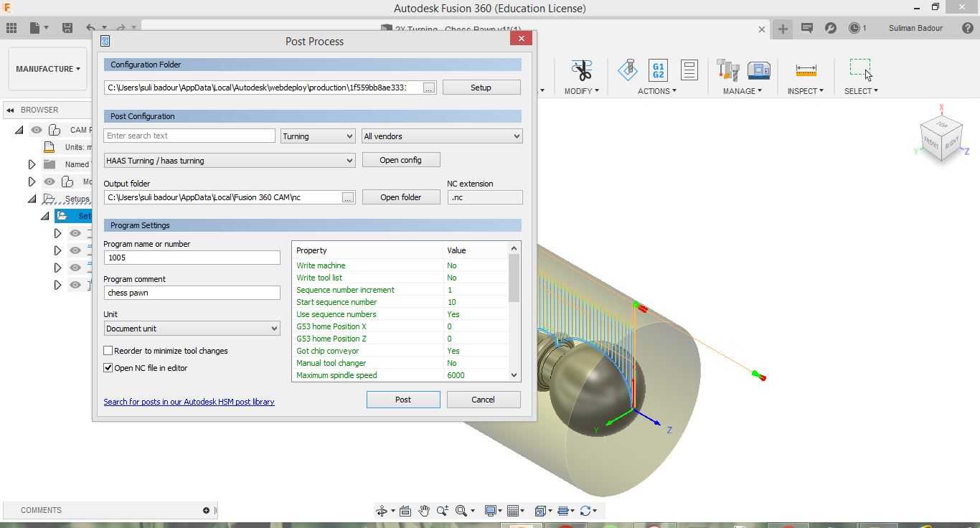This screenshot has height=528, width=980.
Task: Expand the first operation under the setup
Action: point(58,233)
